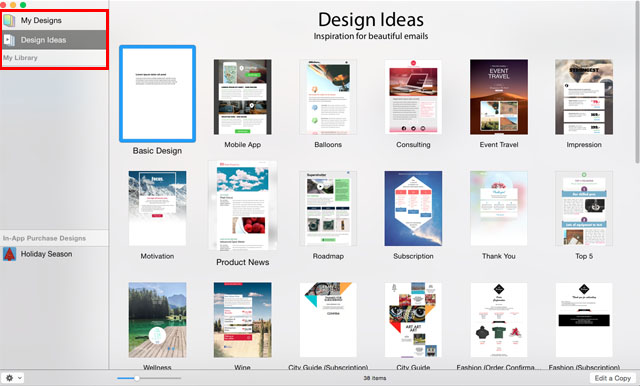
Task: Pick the Roadmap template thumbnail
Action: [x=328, y=209]
